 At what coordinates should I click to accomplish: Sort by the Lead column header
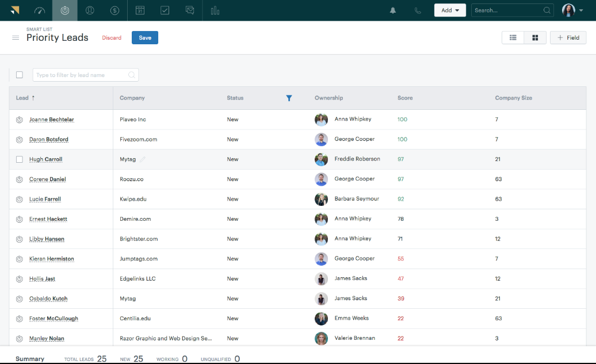coord(23,98)
